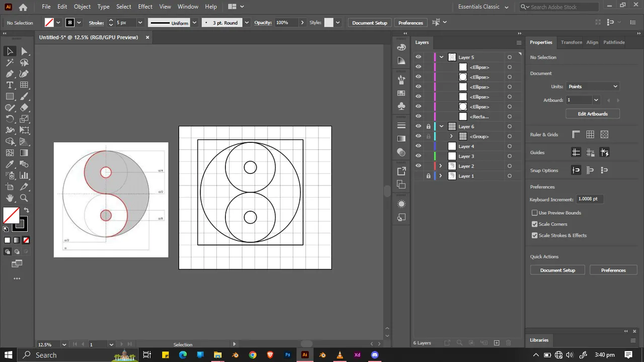
Task: Click Edit Artboards button
Action: point(593,114)
